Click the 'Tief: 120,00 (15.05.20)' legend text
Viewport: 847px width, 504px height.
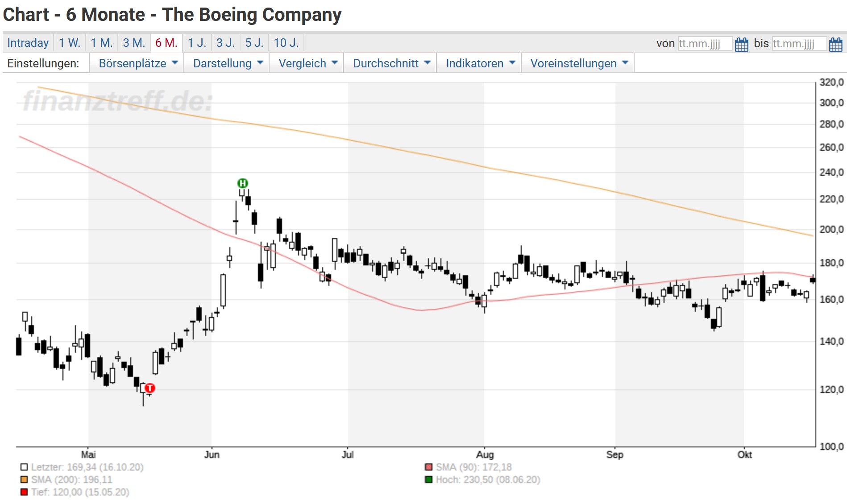click(x=80, y=492)
